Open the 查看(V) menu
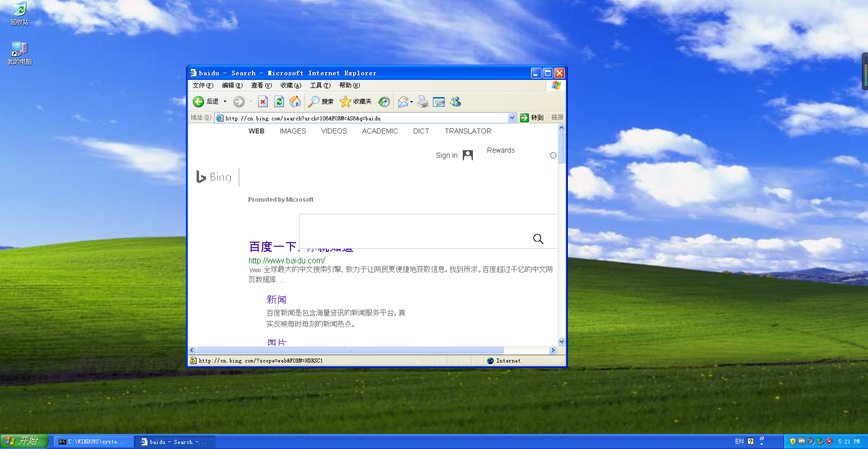 (x=261, y=85)
